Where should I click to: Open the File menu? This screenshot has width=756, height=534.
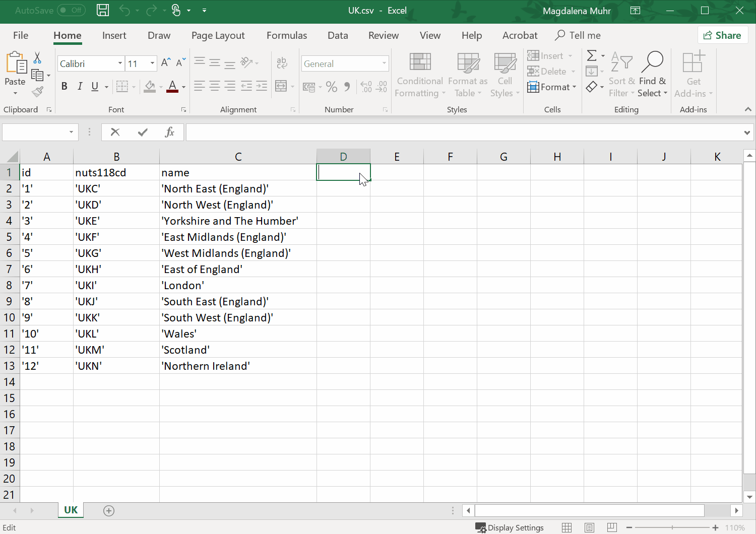point(21,35)
